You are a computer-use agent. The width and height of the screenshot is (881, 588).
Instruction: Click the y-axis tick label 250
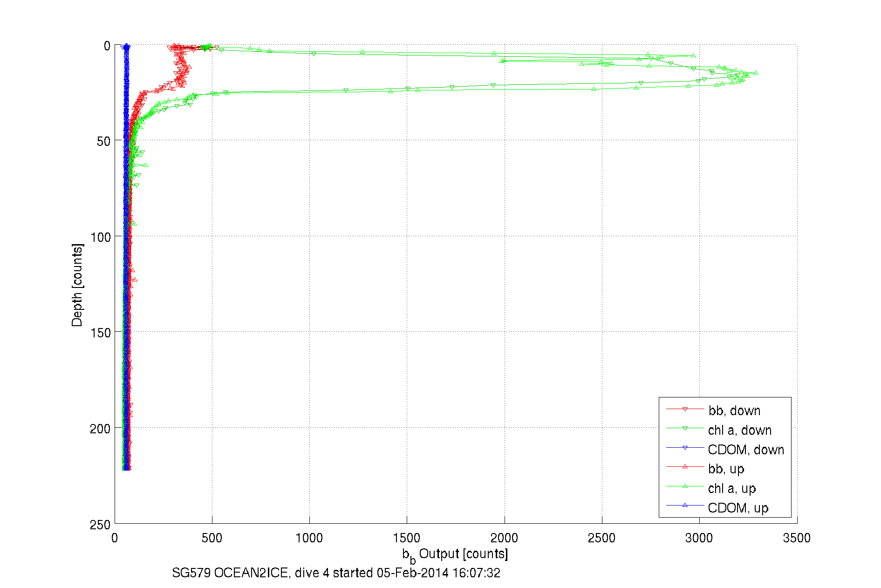[x=100, y=525]
